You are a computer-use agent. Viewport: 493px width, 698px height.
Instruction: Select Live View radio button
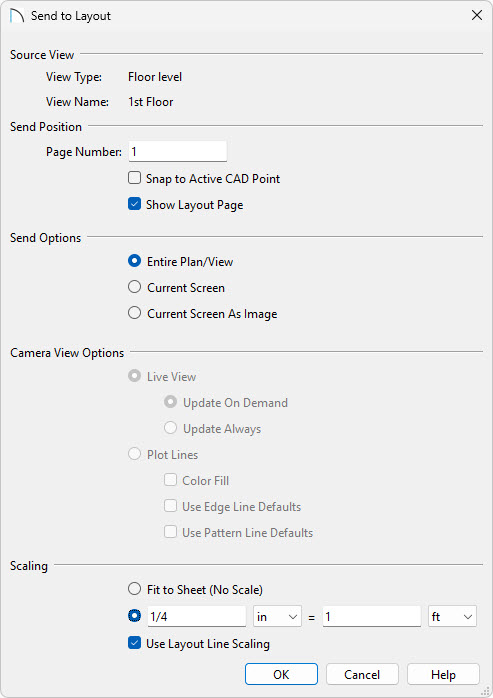coord(134,376)
